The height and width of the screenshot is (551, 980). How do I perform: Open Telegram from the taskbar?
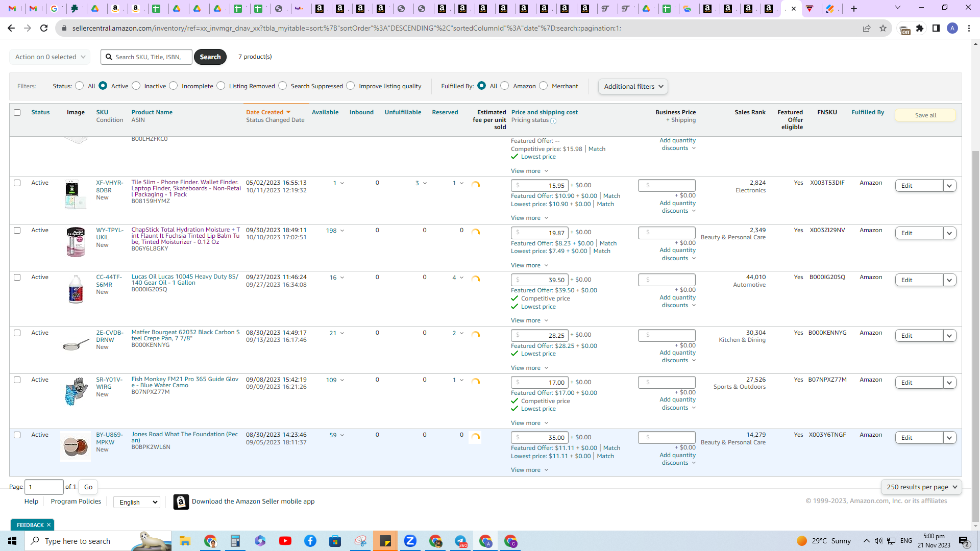pyautogui.click(x=460, y=541)
